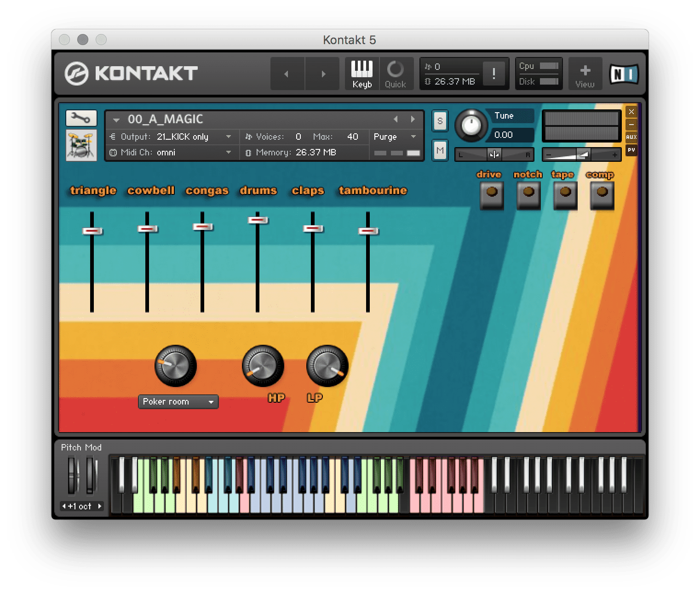Click the LP filter knob

pyautogui.click(x=327, y=366)
